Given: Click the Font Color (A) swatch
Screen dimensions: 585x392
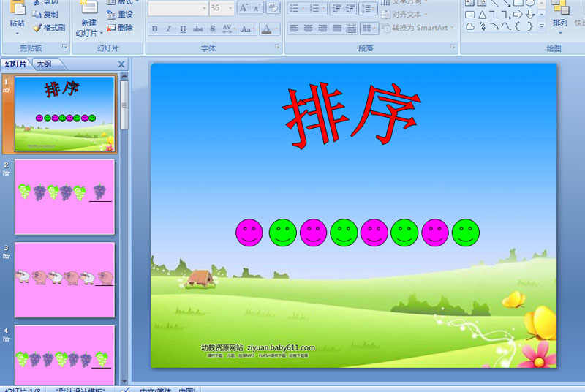Looking at the screenshot, I should (x=266, y=29).
